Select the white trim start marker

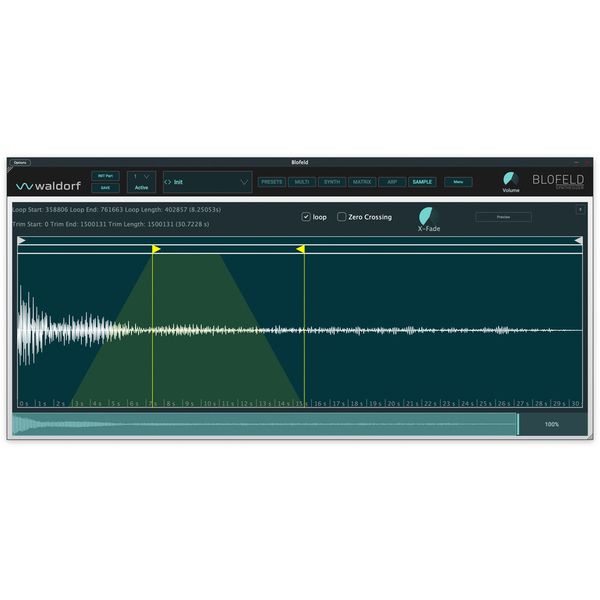coord(21,240)
